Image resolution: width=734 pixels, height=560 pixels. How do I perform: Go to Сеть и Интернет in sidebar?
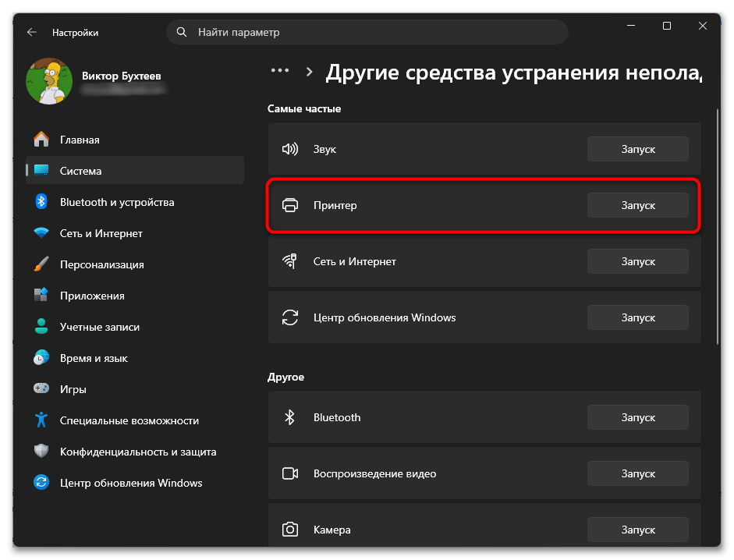coord(135,232)
